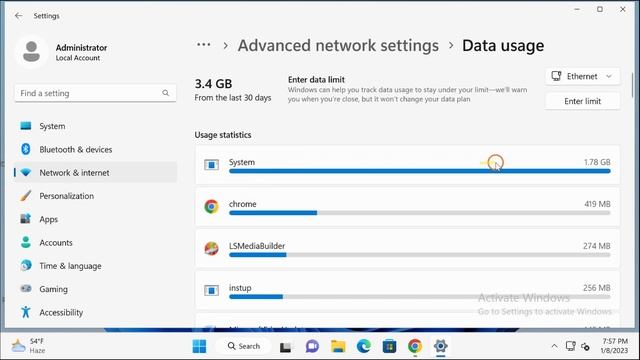This screenshot has width=640, height=360.
Task: Click the Accounts person icon
Action: [x=26, y=242]
